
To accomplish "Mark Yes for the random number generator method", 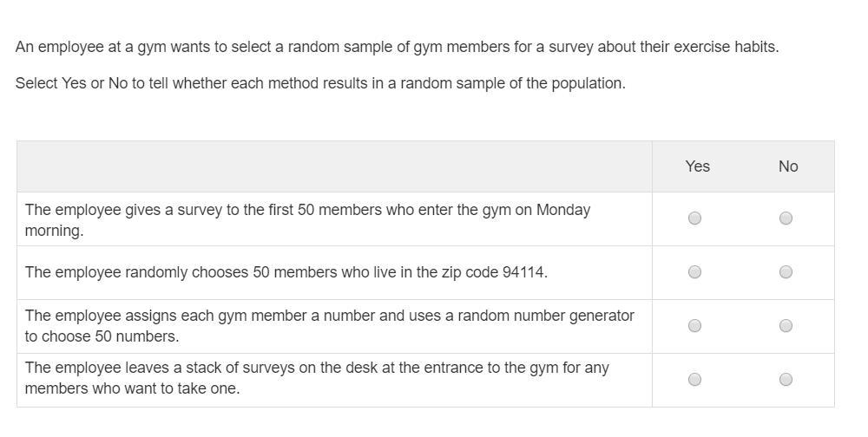I will click(x=694, y=326).
